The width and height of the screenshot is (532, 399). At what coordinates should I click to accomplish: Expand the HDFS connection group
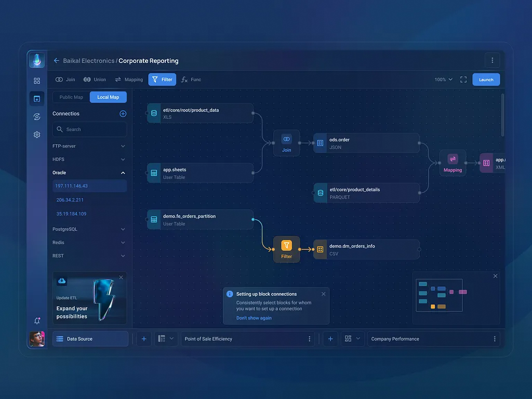(x=89, y=159)
